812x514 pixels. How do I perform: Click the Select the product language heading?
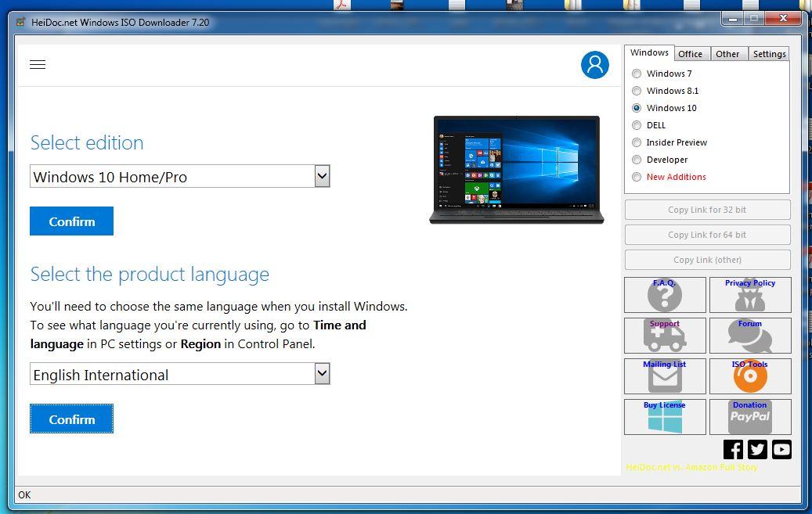tap(150, 274)
